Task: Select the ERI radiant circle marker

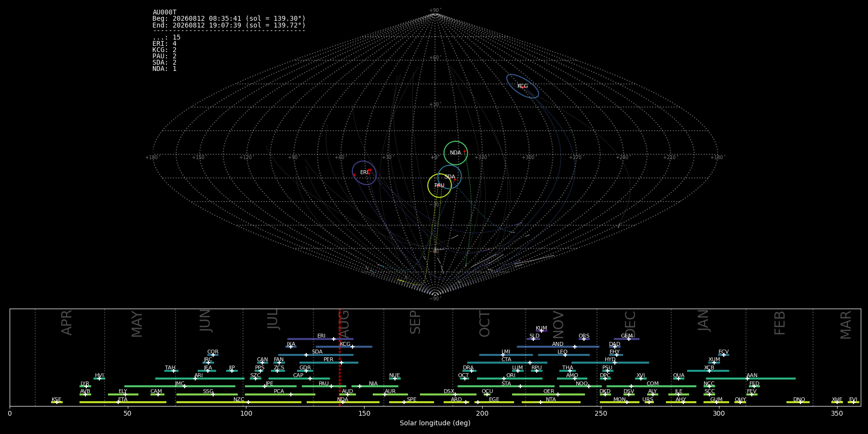Action: (x=364, y=173)
